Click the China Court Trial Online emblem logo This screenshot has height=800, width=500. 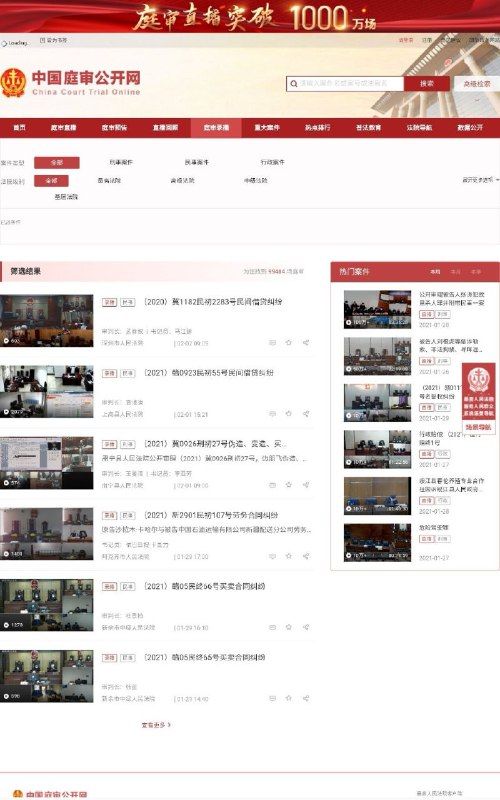[13, 83]
